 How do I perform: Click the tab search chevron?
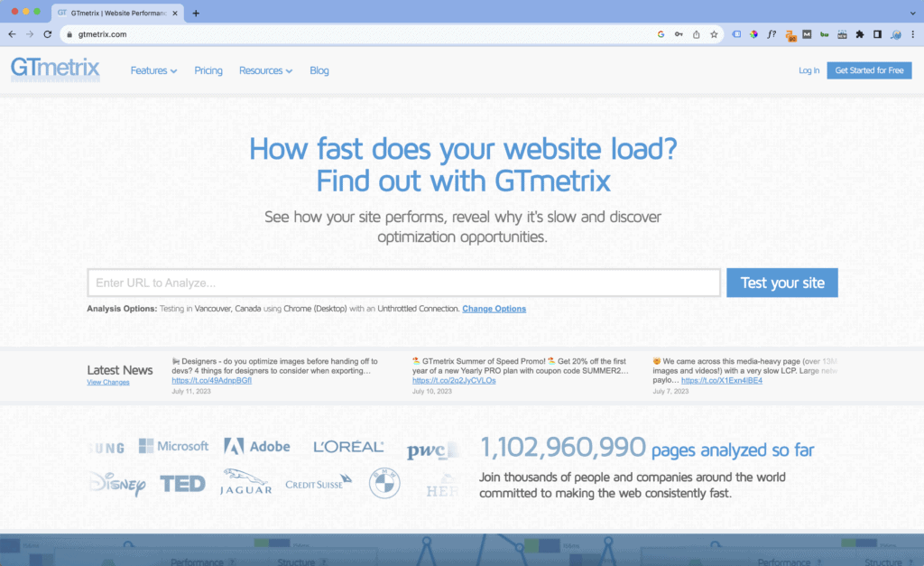pyautogui.click(x=913, y=13)
